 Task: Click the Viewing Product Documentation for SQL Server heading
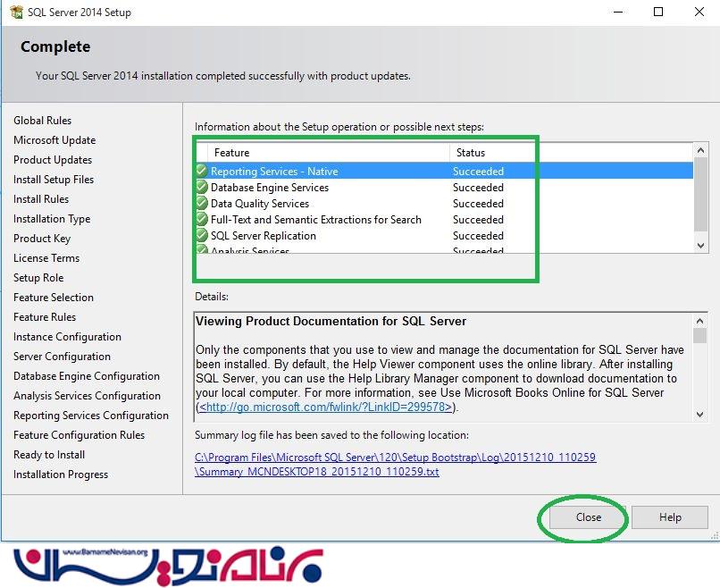pyautogui.click(x=331, y=321)
